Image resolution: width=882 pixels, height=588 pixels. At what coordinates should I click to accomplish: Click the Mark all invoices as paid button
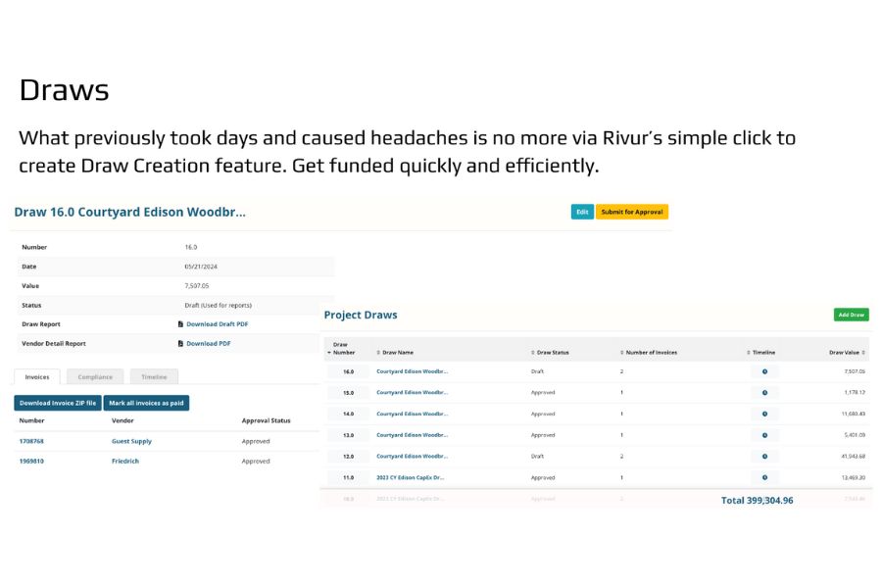[147, 403]
